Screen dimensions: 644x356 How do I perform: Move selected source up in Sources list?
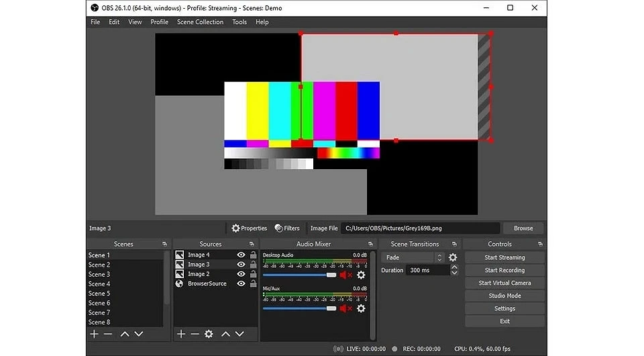[225, 334]
